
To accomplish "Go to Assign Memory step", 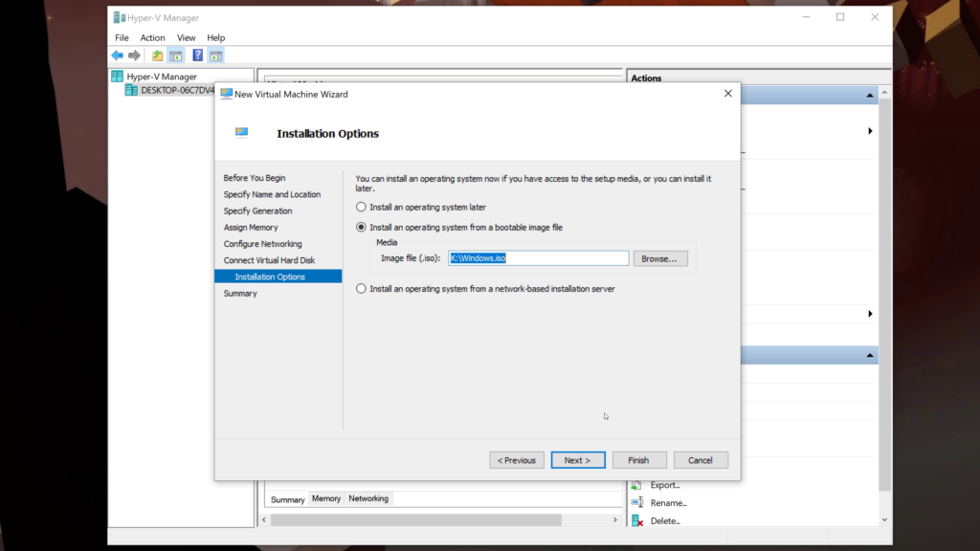I will [x=251, y=228].
